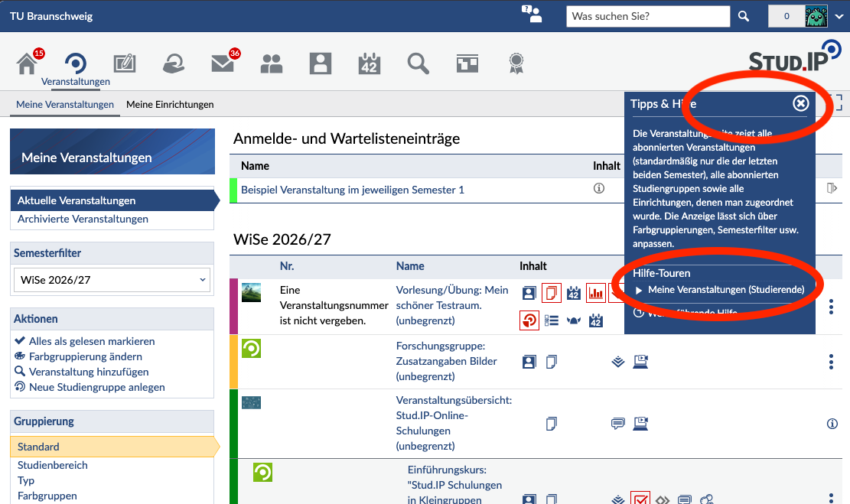The width and height of the screenshot is (850, 504).
Task: Close the Tipps & Hilfe panel
Action: [801, 103]
